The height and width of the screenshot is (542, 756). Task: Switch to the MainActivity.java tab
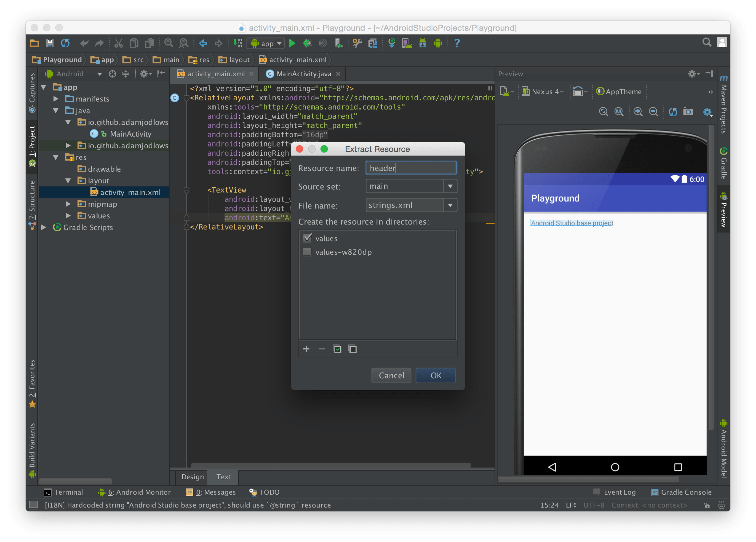point(303,74)
